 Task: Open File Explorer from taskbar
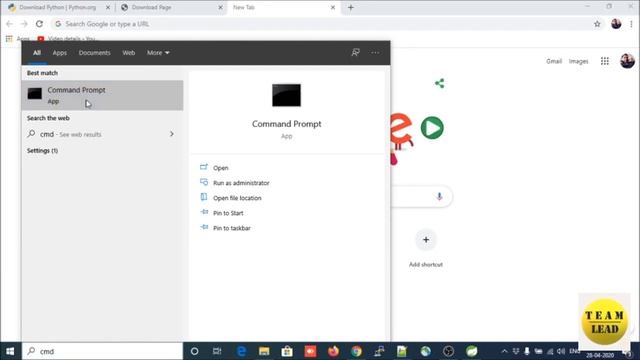point(264,351)
